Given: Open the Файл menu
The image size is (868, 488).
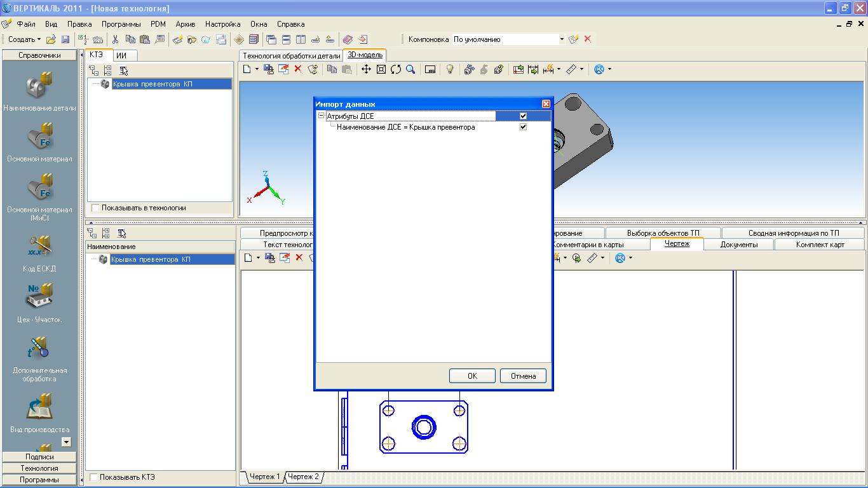Looking at the screenshot, I should click(26, 24).
